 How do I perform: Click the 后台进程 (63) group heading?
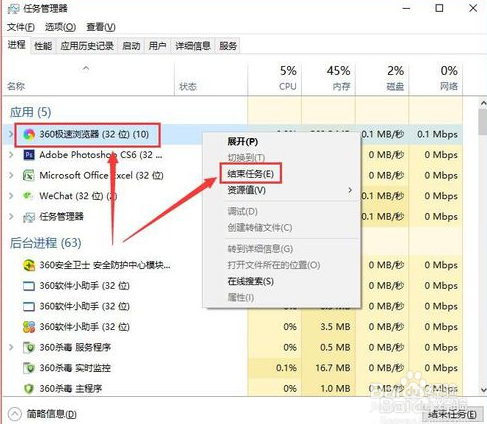[45, 243]
